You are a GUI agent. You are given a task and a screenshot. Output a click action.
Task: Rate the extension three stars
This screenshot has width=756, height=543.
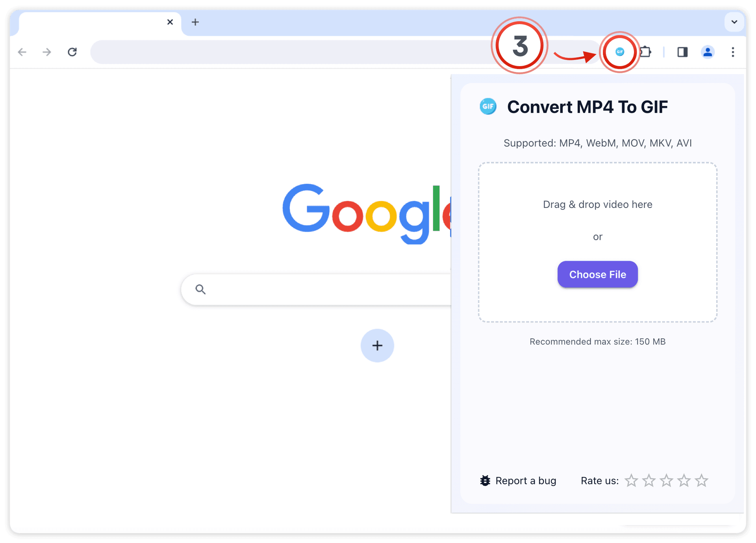coord(666,480)
